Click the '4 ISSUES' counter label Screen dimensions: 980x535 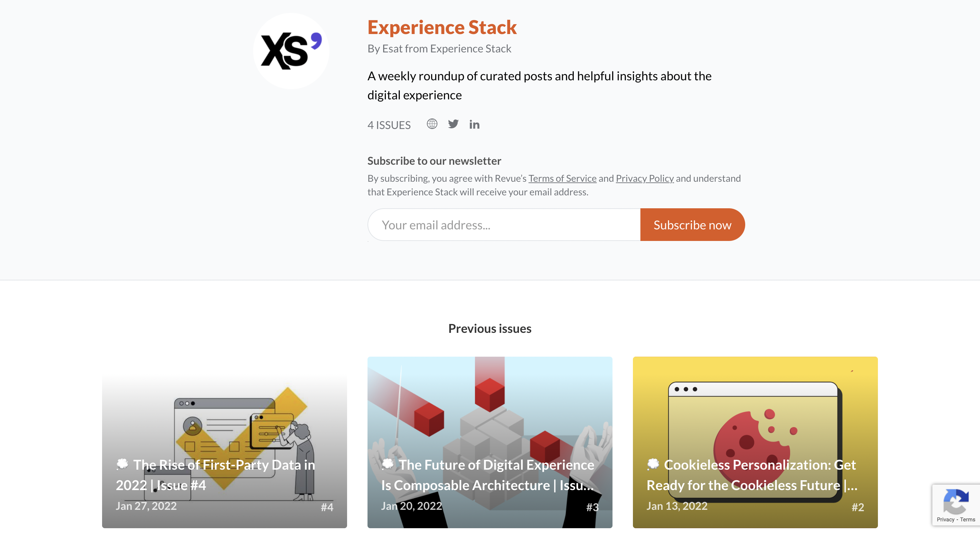[389, 125]
